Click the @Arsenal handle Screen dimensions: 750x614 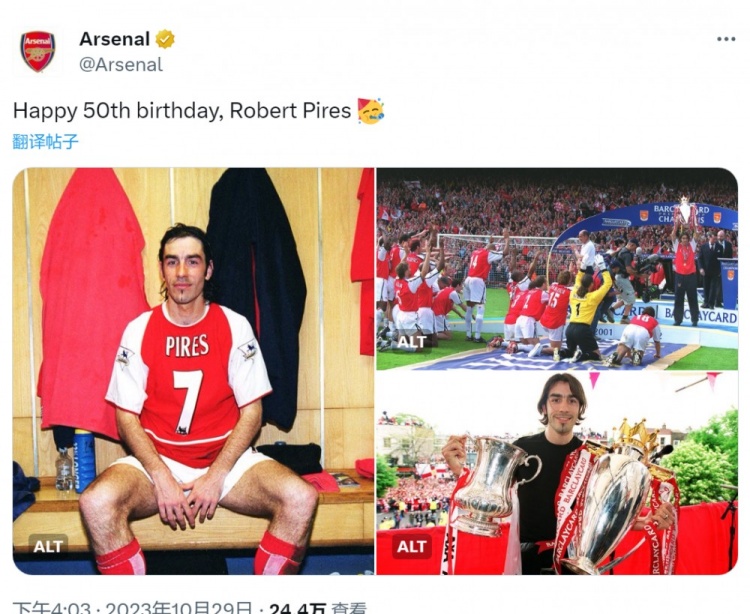pyautogui.click(x=120, y=64)
